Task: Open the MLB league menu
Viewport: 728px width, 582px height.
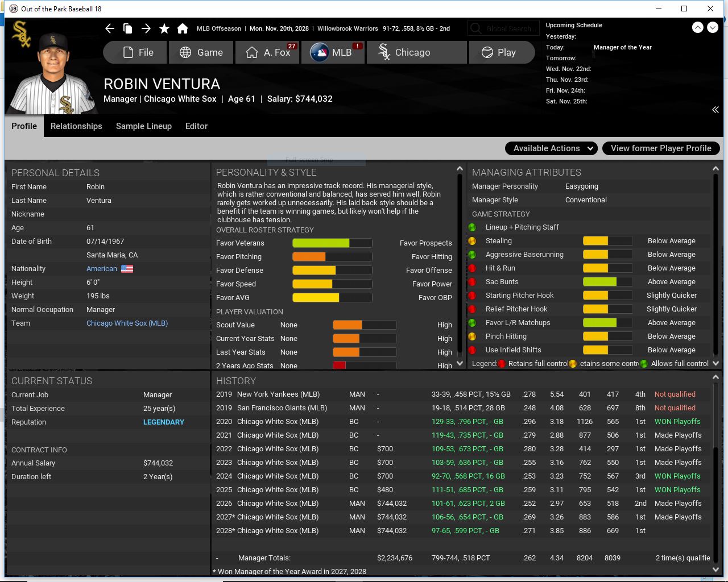Action: pos(333,52)
